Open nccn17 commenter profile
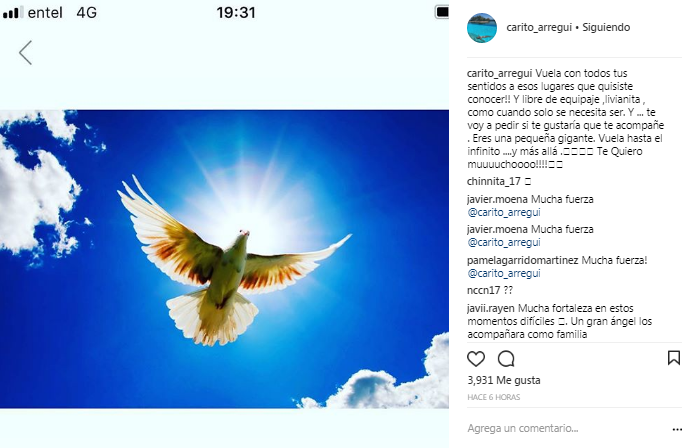This screenshot has height=448, width=682. click(x=483, y=290)
